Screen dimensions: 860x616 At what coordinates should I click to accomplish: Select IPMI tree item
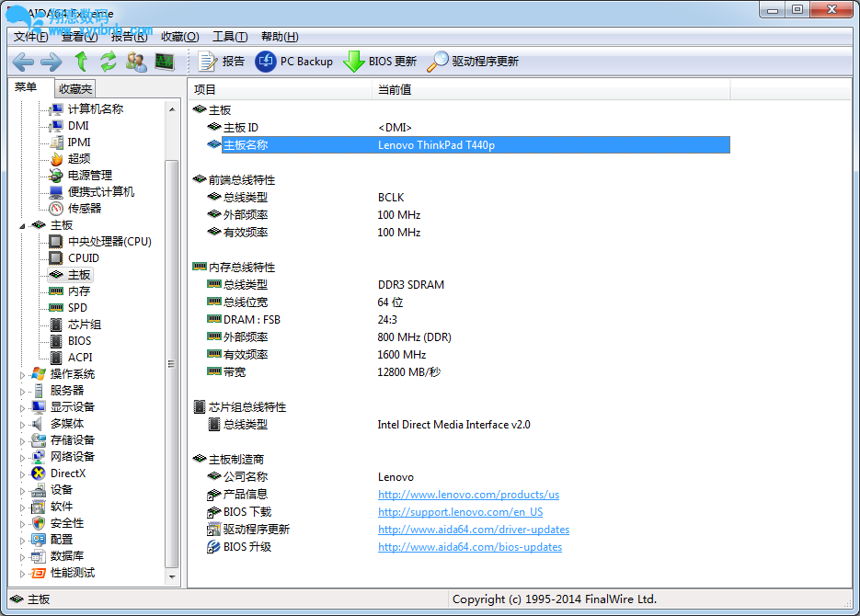pyautogui.click(x=79, y=142)
